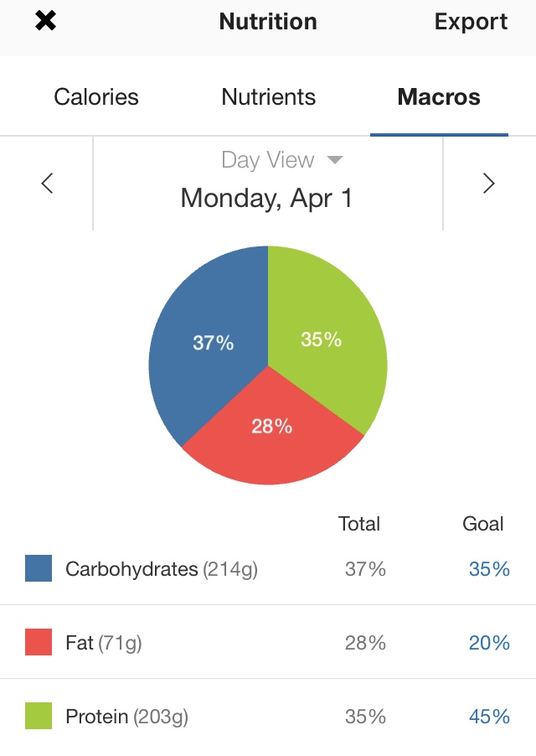
Task: Advance to next day with right chevron
Action: pyautogui.click(x=489, y=184)
